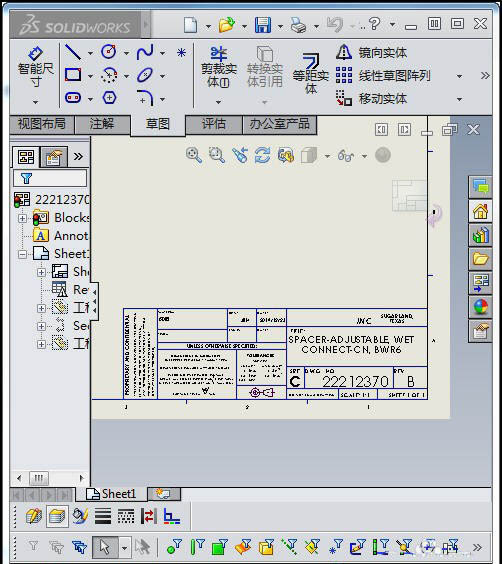Switch to the 办公室产品 tab

280,124
